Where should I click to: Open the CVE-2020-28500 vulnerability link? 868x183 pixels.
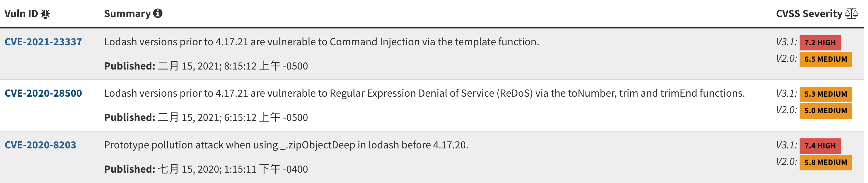pos(43,93)
